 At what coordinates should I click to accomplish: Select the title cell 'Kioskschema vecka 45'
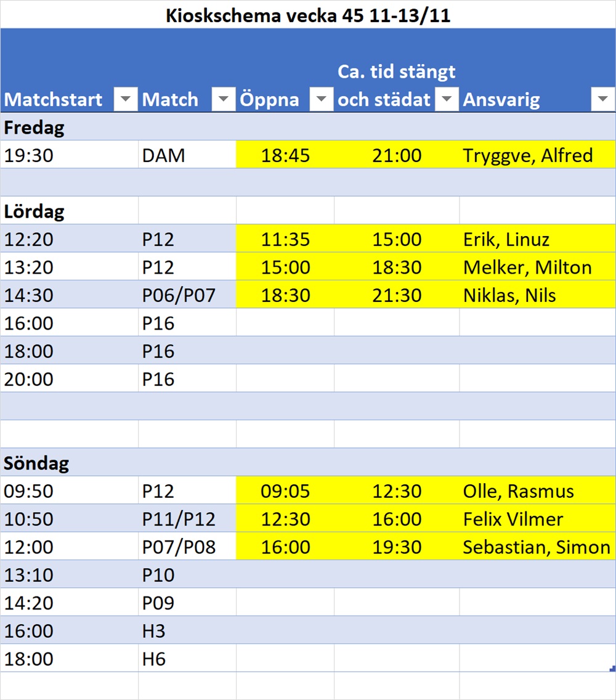point(308,16)
